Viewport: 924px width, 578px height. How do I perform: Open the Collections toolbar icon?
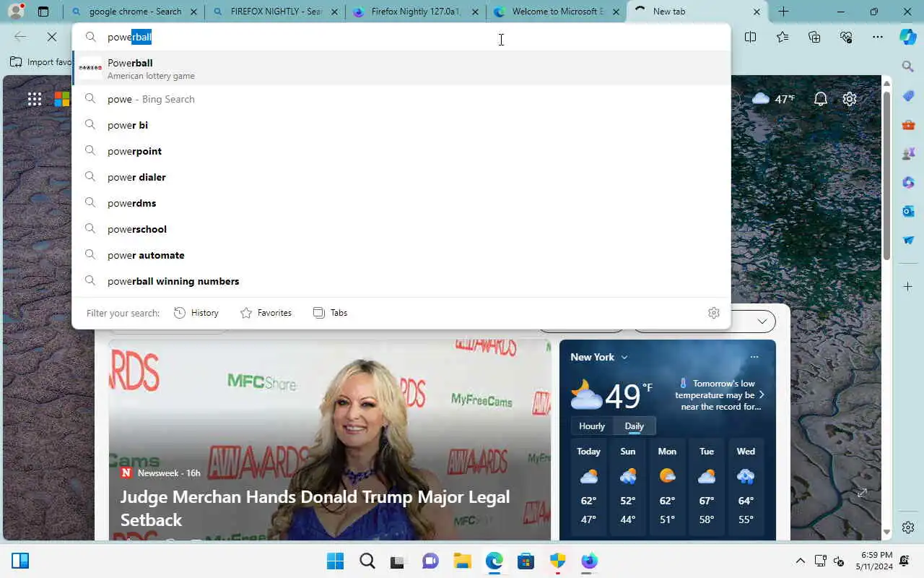click(814, 37)
